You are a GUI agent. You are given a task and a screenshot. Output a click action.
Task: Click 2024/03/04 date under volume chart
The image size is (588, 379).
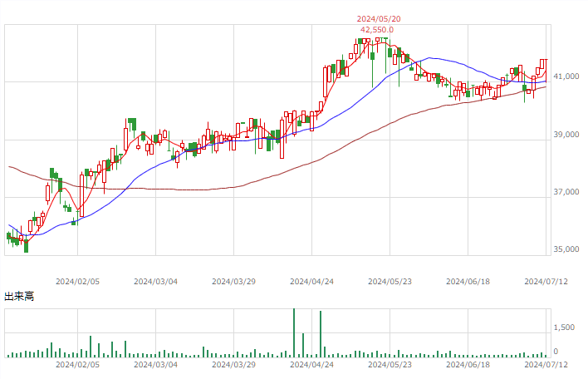[155, 365]
